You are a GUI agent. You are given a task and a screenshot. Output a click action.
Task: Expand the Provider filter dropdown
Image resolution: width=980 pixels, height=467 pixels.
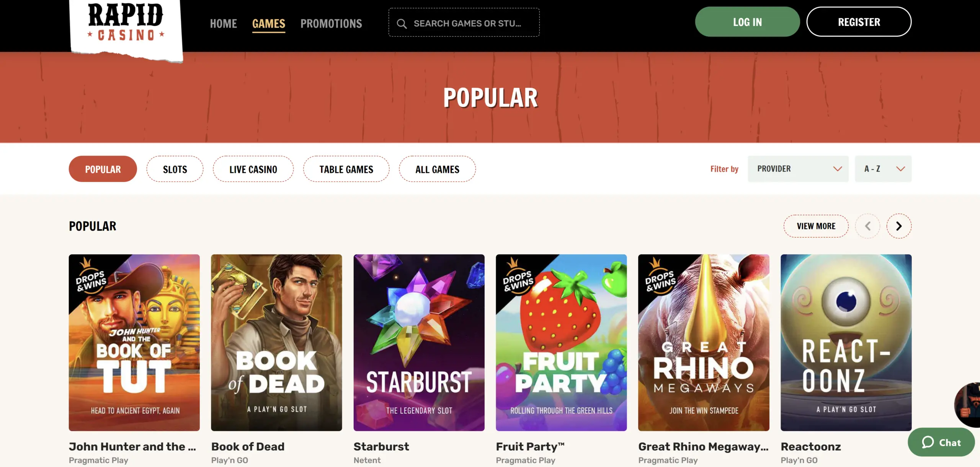798,169
